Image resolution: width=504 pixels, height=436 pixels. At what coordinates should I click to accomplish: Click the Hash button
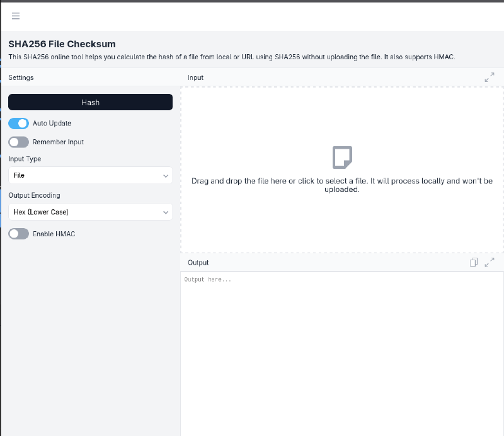[x=90, y=101]
